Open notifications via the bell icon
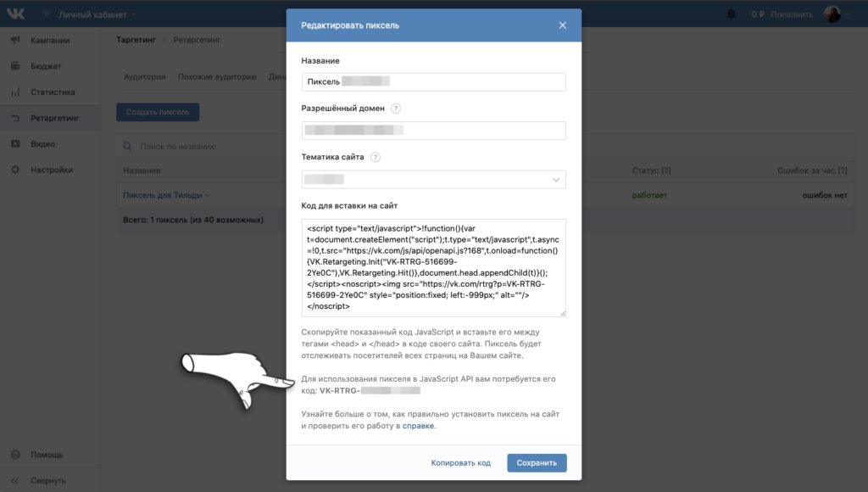 click(x=730, y=13)
